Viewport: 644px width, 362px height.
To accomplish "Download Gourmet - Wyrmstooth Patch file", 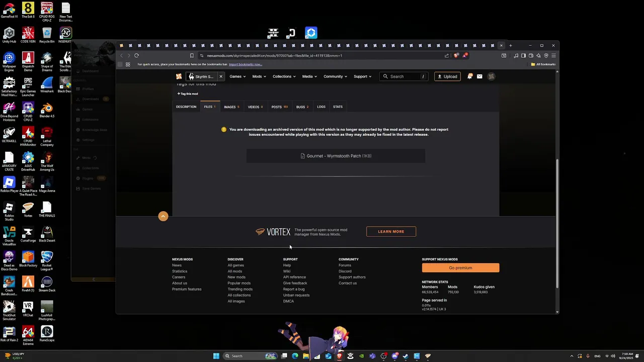I will click(x=336, y=156).
